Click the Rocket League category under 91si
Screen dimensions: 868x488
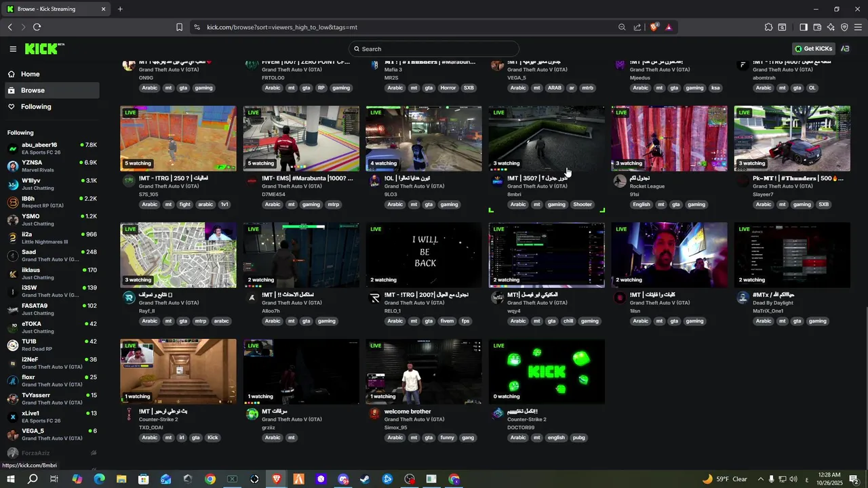(x=647, y=186)
